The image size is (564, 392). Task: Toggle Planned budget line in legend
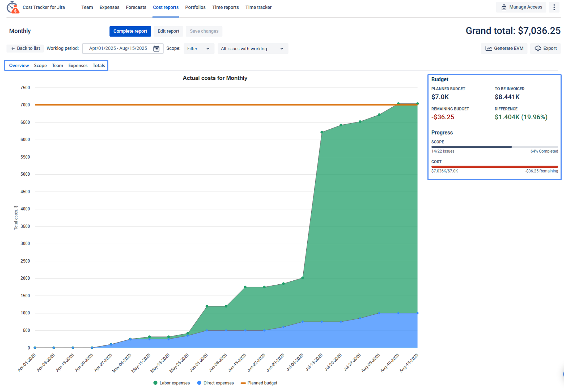(259, 383)
